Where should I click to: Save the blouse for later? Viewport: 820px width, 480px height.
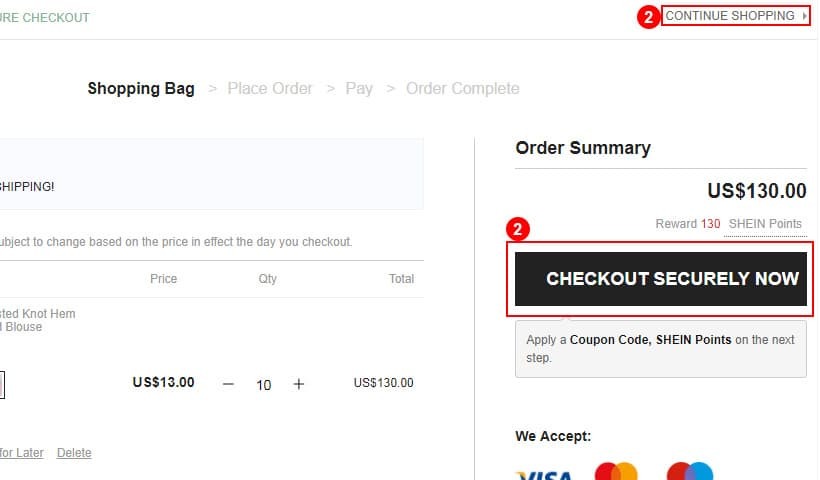(21, 453)
